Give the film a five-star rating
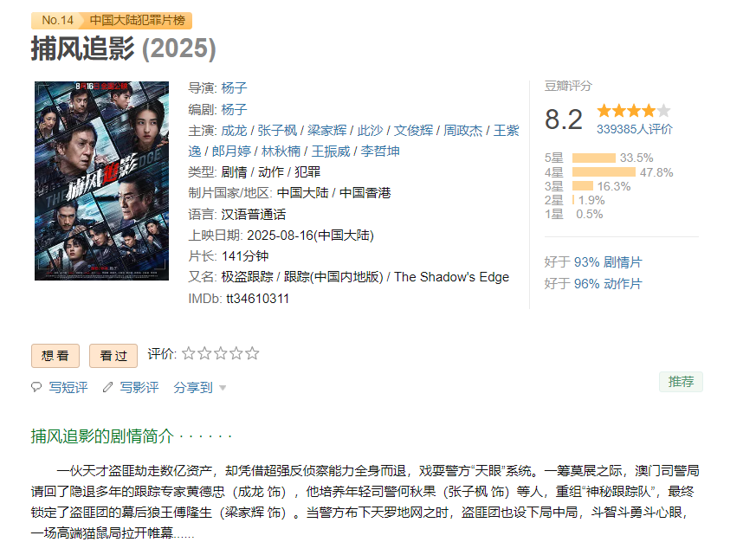This screenshot has width=756, height=555. pos(252,353)
